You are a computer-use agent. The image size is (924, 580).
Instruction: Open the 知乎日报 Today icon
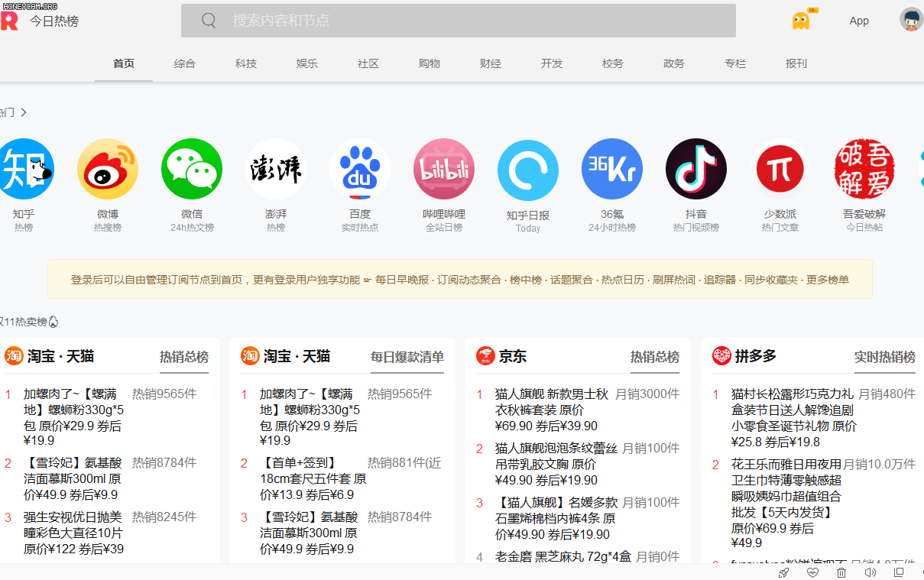click(x=528, y=170)
